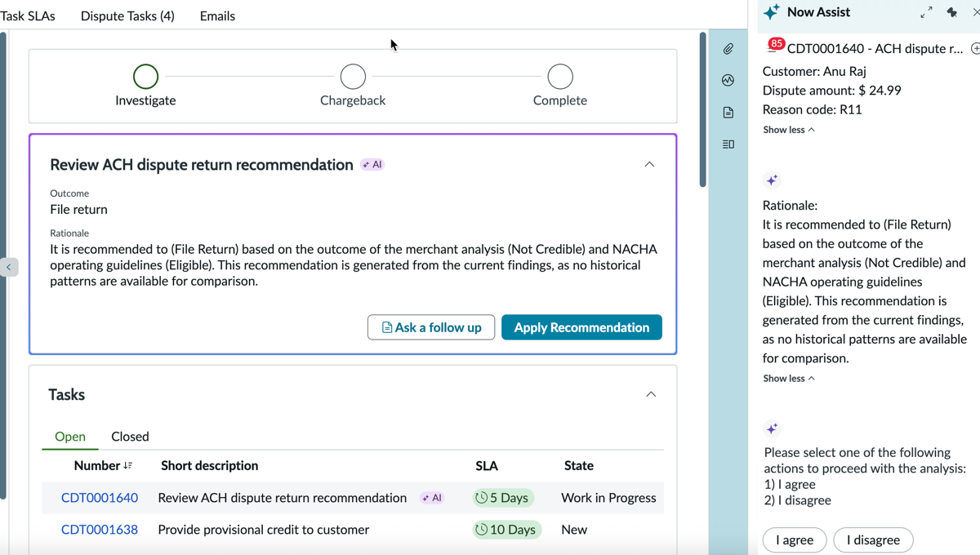This screenshot has width=980, height=555.
Task: Switch to Closed tasks tab
Action: 130,437
